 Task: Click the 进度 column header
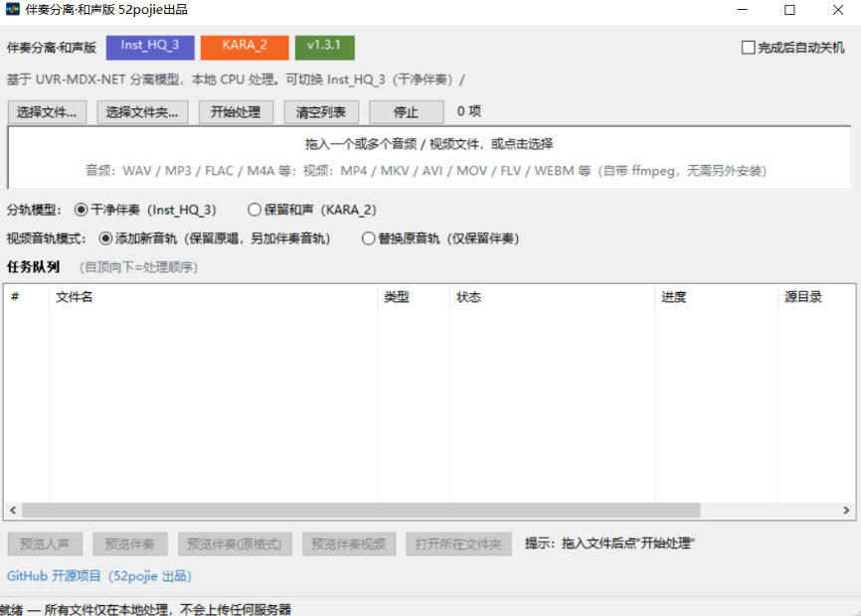[716, 297]
